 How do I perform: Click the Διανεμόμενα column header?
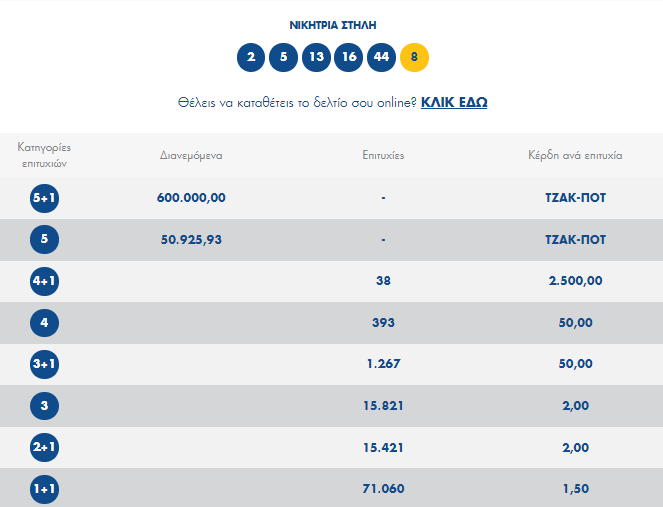(191, 156)
